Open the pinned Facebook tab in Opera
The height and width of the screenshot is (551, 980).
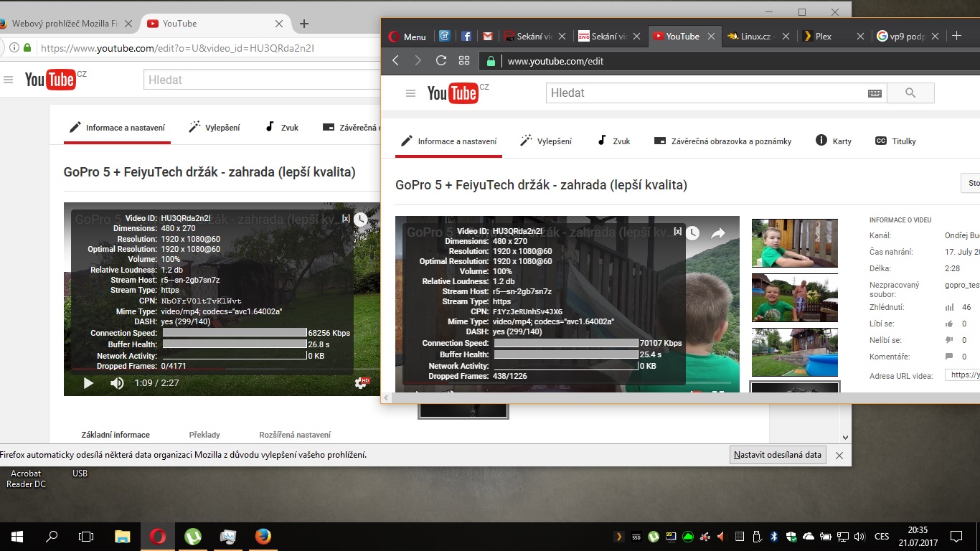(466, 37)
